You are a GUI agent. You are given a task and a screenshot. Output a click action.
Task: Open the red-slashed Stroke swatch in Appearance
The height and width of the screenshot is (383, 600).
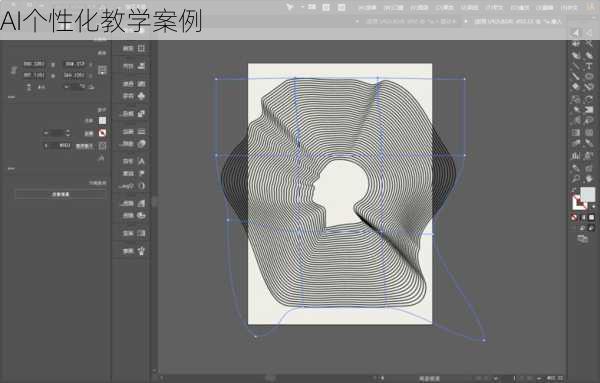pos(102,133)
